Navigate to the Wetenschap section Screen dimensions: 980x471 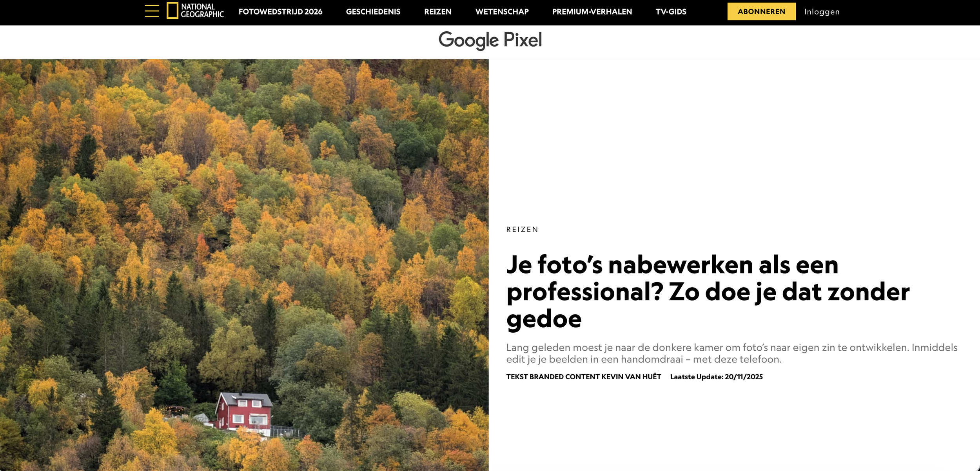pyautogui.click(x=502, y=12)
